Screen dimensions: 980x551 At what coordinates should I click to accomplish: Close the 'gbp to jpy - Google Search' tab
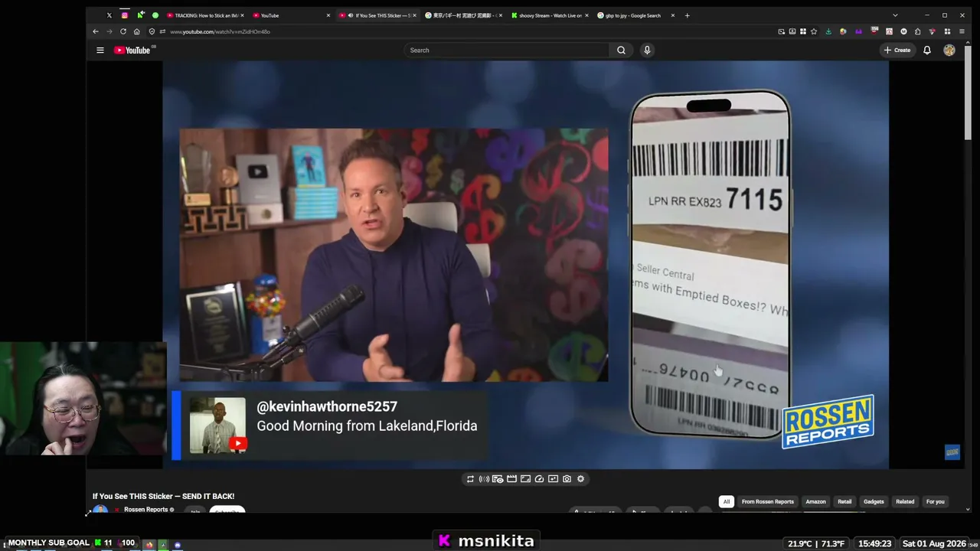click(673, 15)
